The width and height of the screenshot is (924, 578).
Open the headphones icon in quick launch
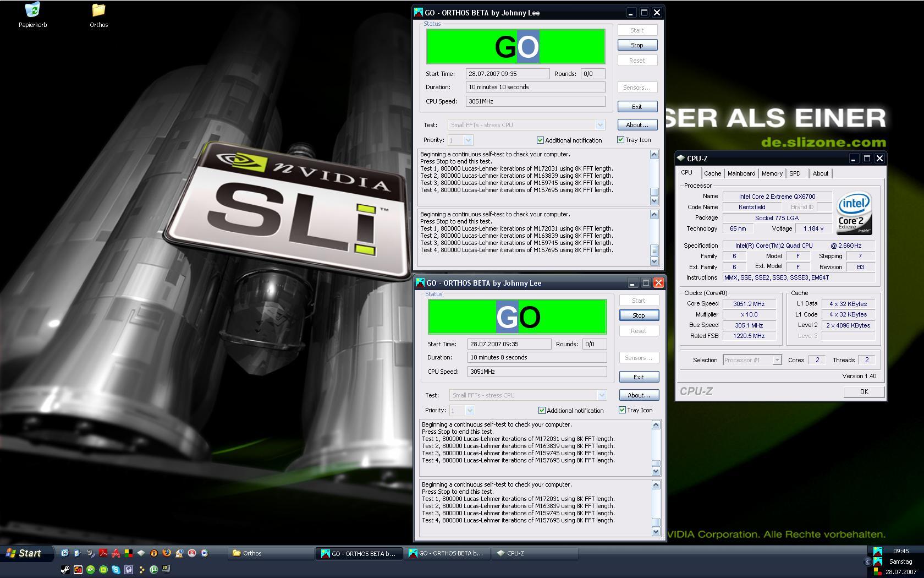pyautogui.click(x=129, y=570)
